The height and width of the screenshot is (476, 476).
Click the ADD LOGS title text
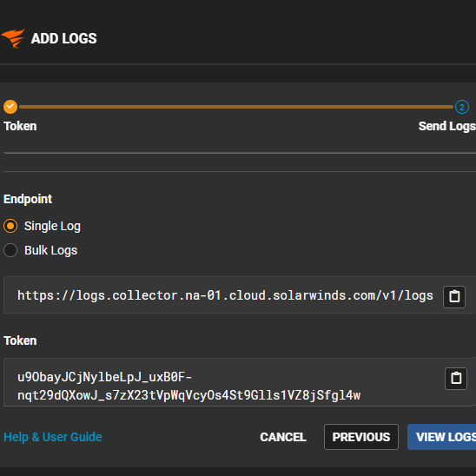[x=63, y=38]
